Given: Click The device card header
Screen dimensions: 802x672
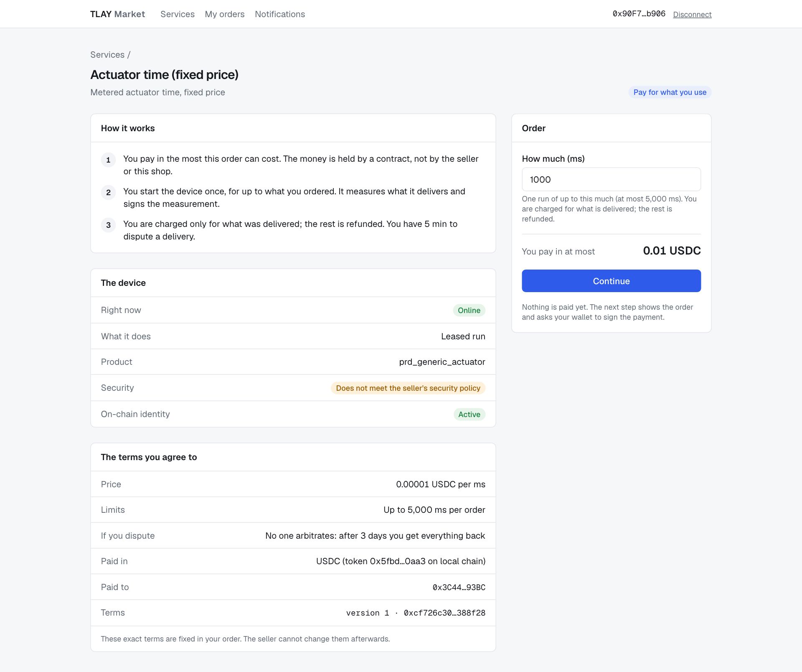Looking at the screenshot, I should [293, 283].
